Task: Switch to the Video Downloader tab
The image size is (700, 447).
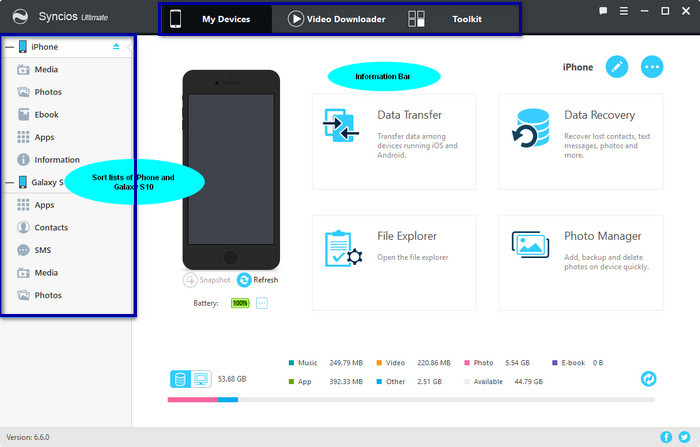Action: (x=337, y=19)
